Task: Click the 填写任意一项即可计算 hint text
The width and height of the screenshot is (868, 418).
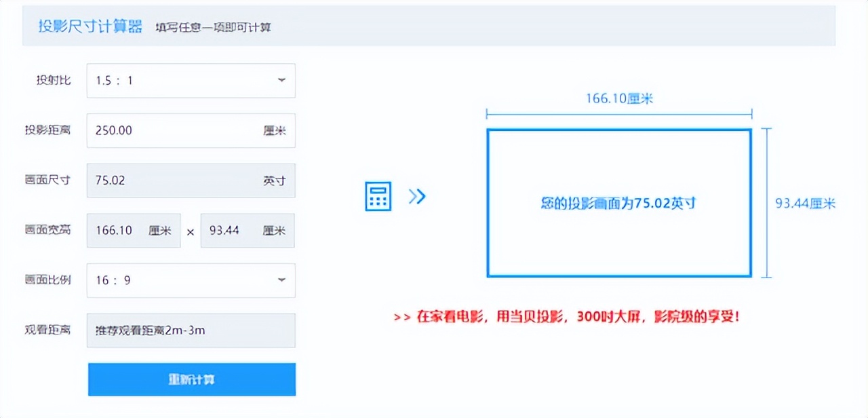Action: coord(213,28)
